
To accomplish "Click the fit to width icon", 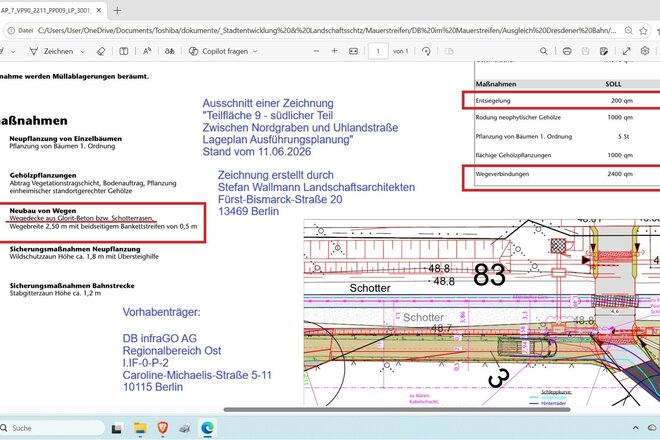I will [353, 51].
